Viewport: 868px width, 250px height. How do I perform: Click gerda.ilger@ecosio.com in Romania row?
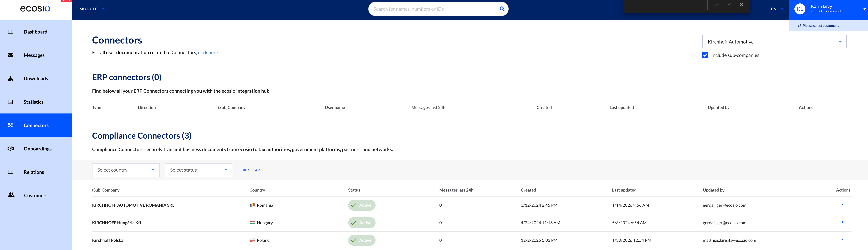pos(724,205)
